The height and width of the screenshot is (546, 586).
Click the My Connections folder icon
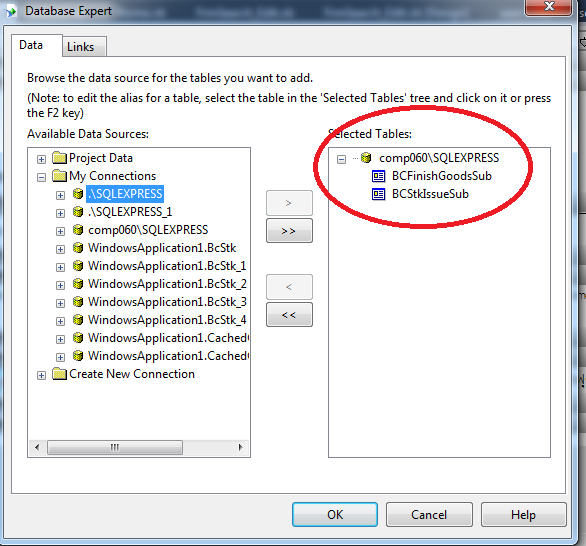coord(59,176)
